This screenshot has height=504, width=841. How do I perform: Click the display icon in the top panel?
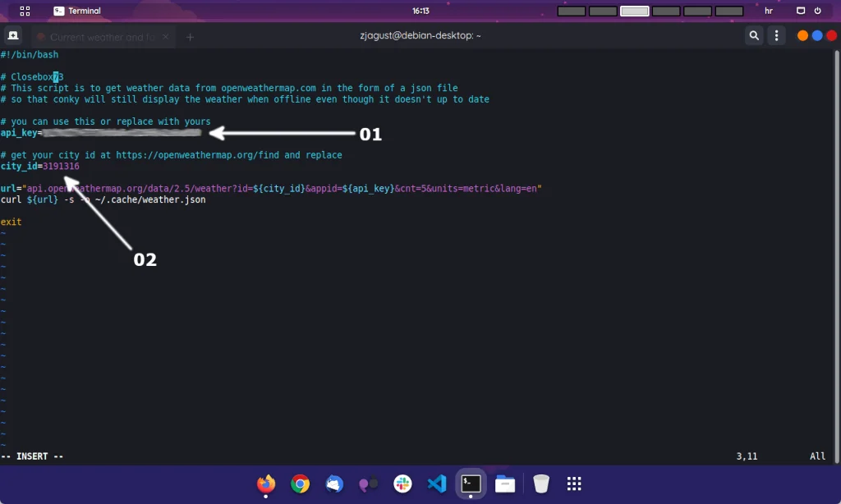coord(800,11)
